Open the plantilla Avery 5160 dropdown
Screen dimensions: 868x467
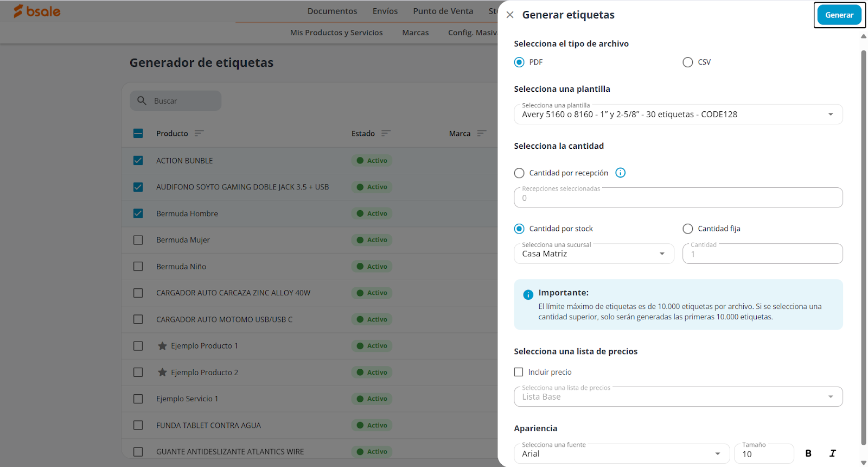click(x=678, y=114)
